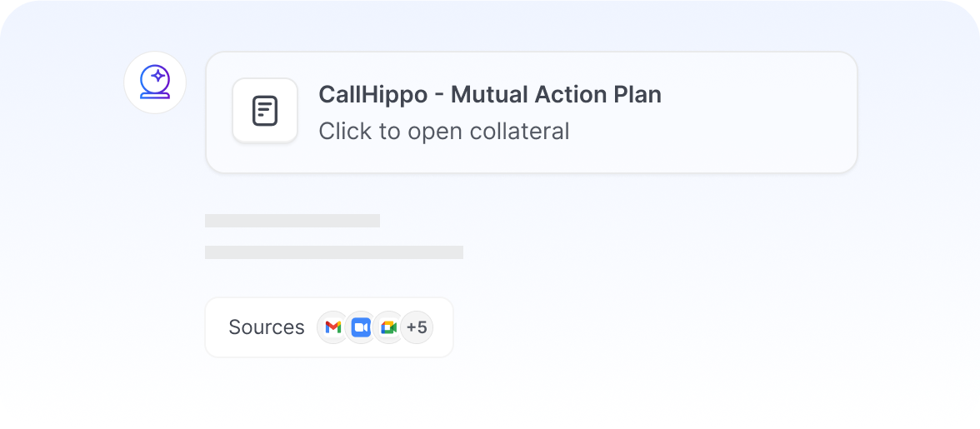This screenshot has height=429, width=980.
Task: Select the longer gray placeholder line
Action: point(333,252)
